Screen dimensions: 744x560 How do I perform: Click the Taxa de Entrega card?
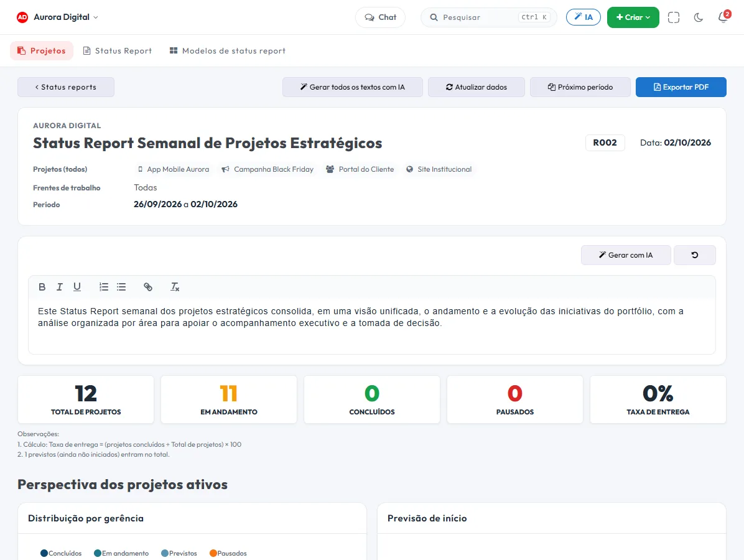pos(658,399)
